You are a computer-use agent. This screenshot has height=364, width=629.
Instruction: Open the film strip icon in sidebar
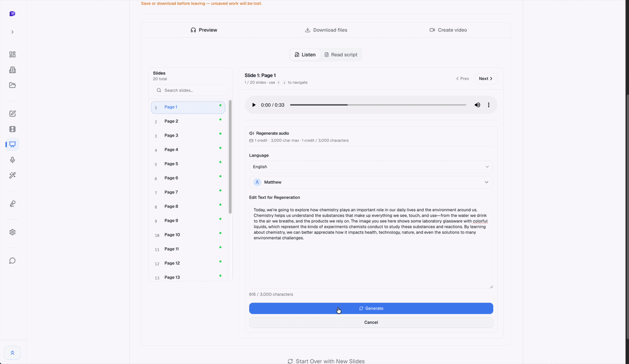pyautogui.click(x=12, y=129)
